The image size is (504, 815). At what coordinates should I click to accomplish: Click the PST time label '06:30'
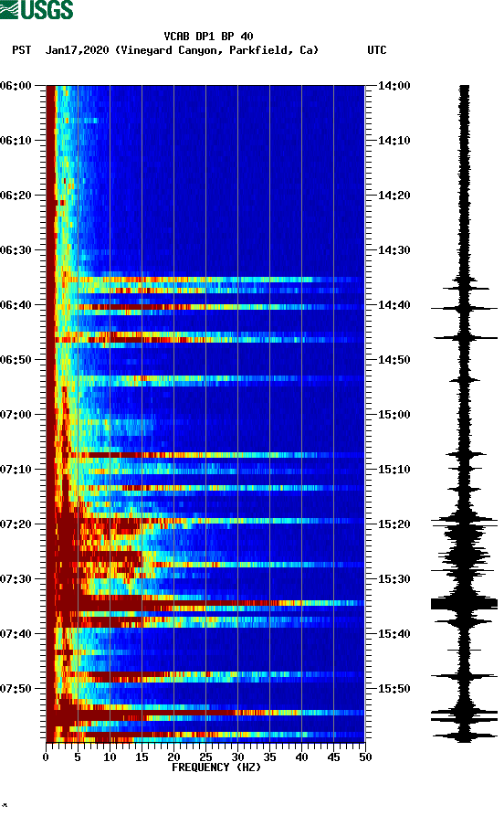pos(16,250)
